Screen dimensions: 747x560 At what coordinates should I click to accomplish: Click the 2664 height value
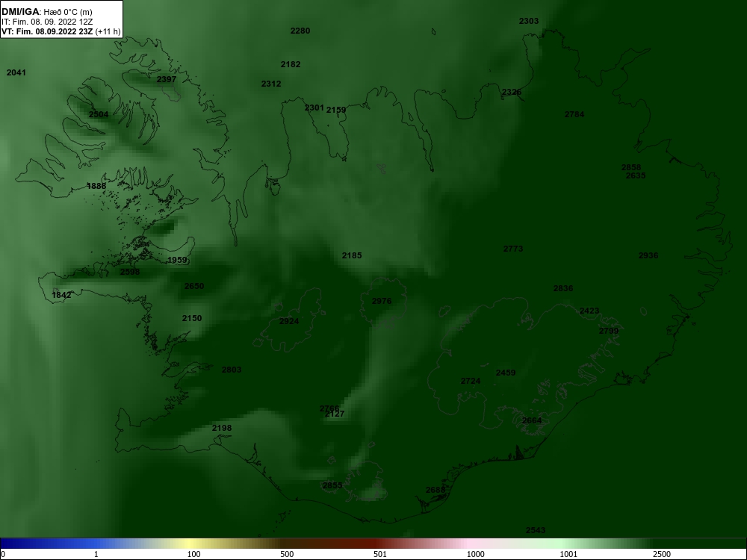532,420
